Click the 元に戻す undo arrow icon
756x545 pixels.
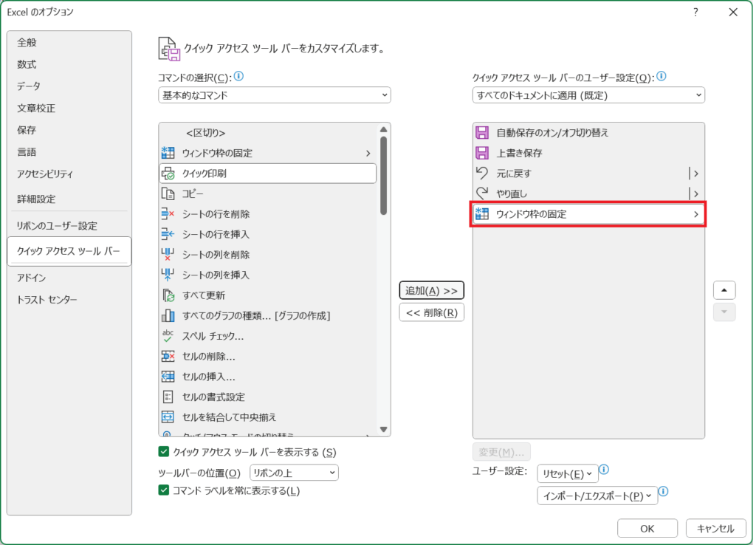(x=482, y=173)
